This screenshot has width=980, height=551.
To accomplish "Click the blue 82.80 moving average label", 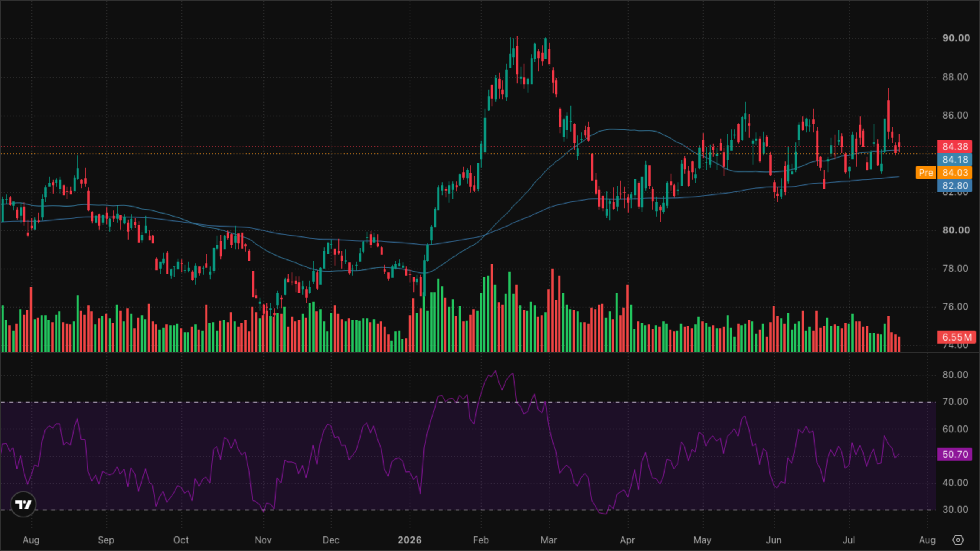I will tap(955, 186).
